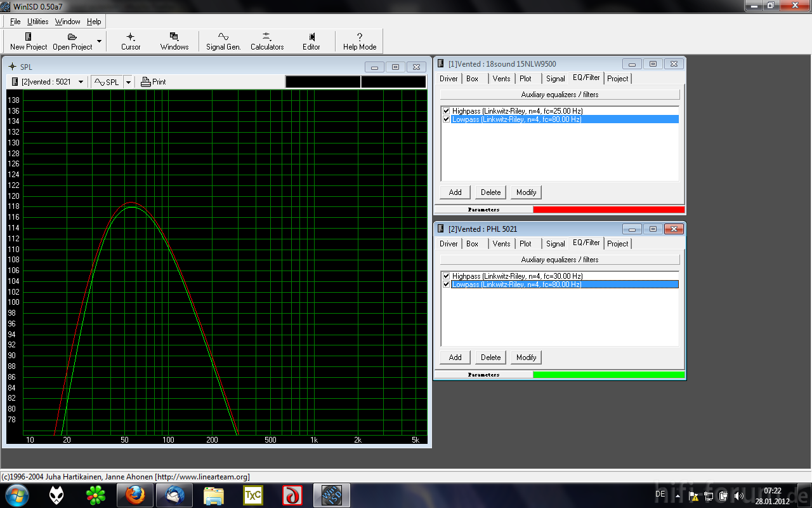Open the Utilities menu
The image size is (812, 508).
[x=37, y=22]
